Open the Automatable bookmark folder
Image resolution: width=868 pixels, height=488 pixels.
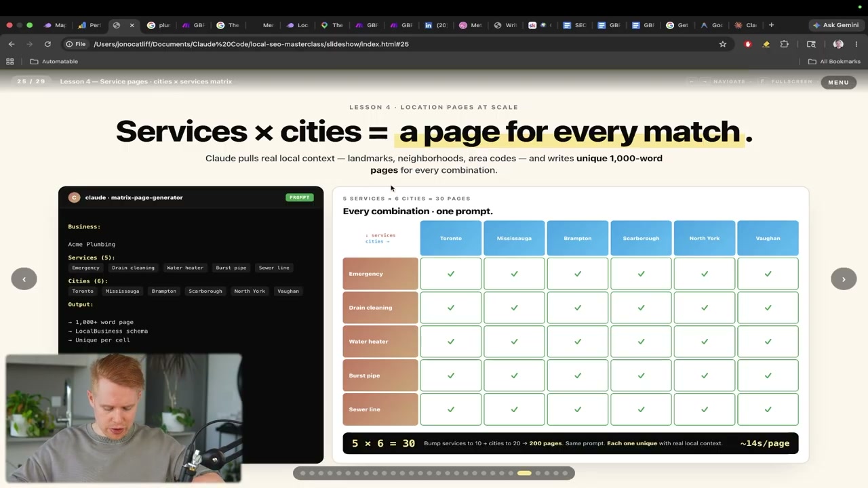click(x=54, y=62)
